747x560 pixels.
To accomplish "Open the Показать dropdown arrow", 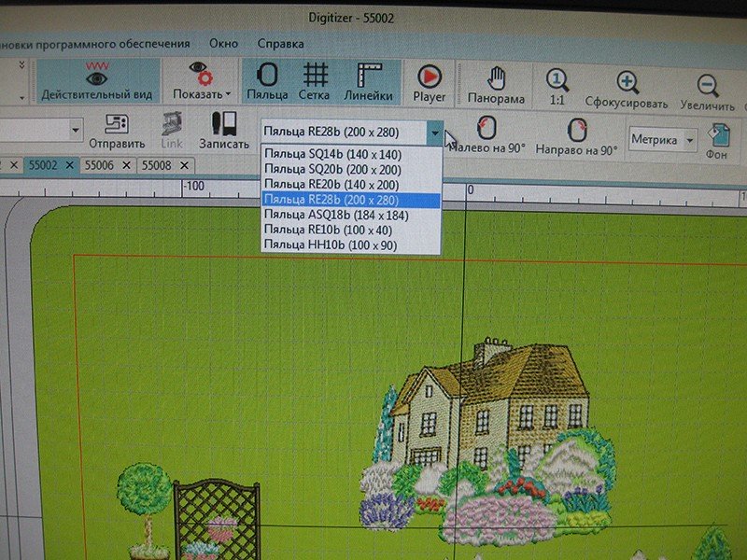I will (x=228, y=94).
